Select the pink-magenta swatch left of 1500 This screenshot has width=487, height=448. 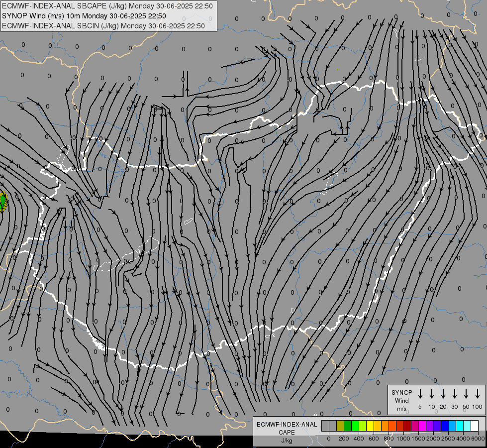(x=415, y=426)
